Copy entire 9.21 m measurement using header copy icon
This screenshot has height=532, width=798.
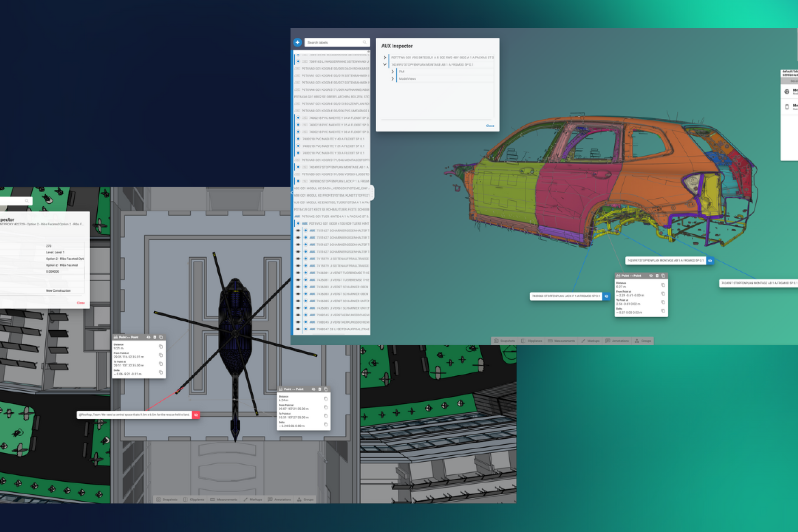161,337
